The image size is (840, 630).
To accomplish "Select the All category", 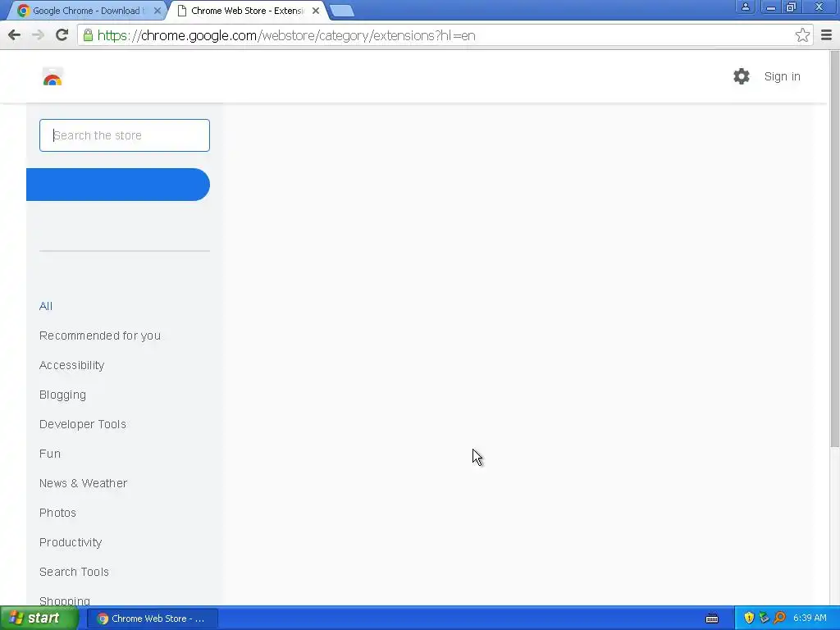I will pos(46,307).
